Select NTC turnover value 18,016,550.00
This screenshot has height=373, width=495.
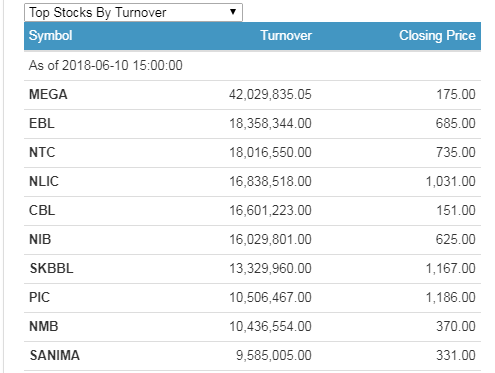(x=270, y=152)
